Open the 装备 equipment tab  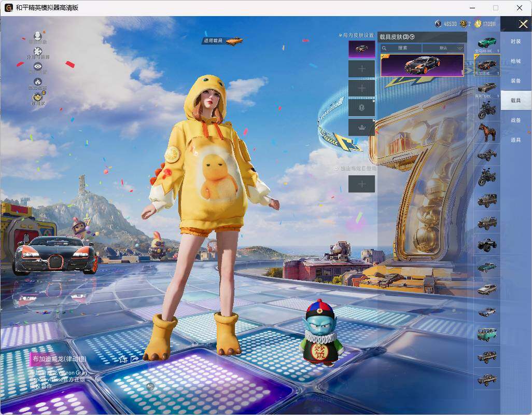pos(516,81)
